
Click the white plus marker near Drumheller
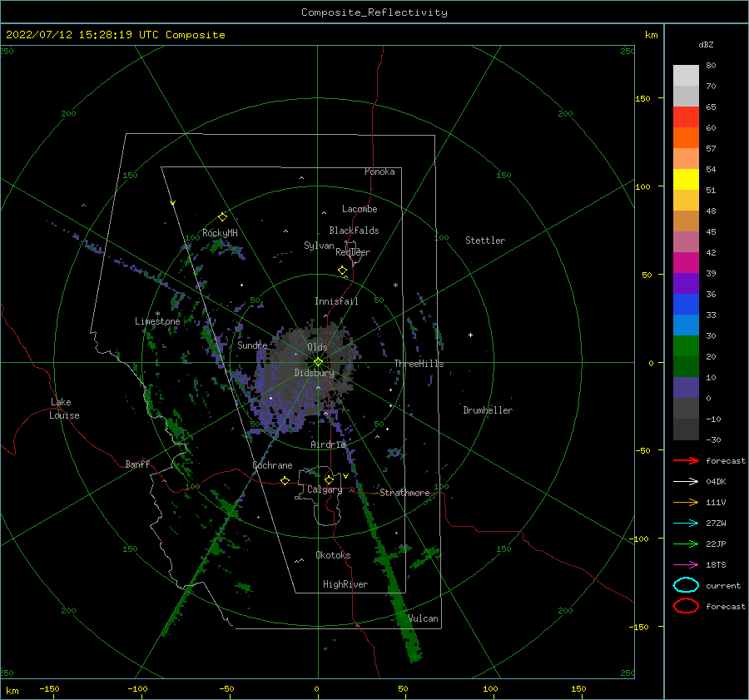coord(470,335)
